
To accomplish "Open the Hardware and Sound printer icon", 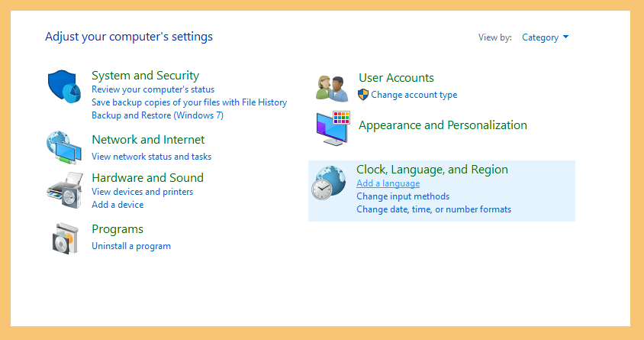I will (x=65, y=190).
